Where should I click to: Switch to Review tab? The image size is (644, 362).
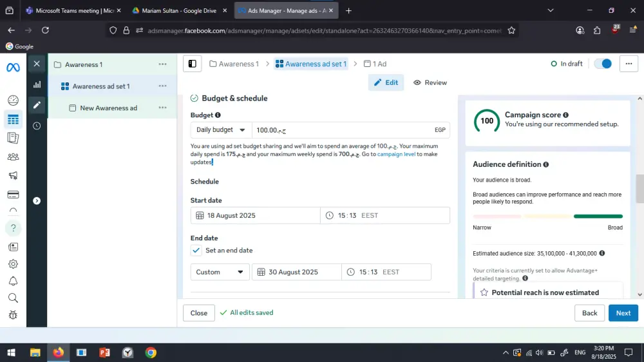pyautogui.click(x=430, y=82)
